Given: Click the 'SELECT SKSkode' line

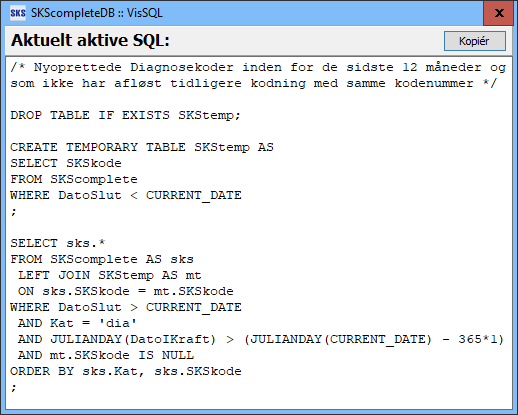Looking at the screenshot, I should pos(66,163).
